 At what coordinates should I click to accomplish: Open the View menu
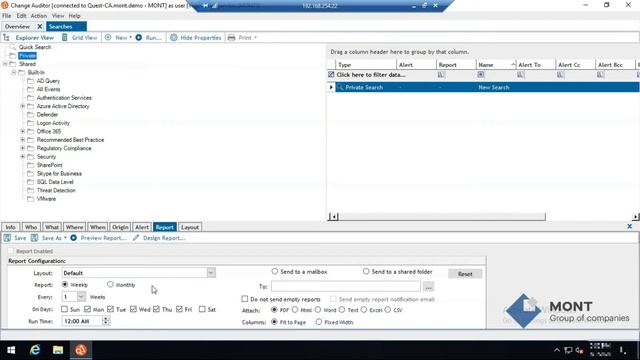58,16
